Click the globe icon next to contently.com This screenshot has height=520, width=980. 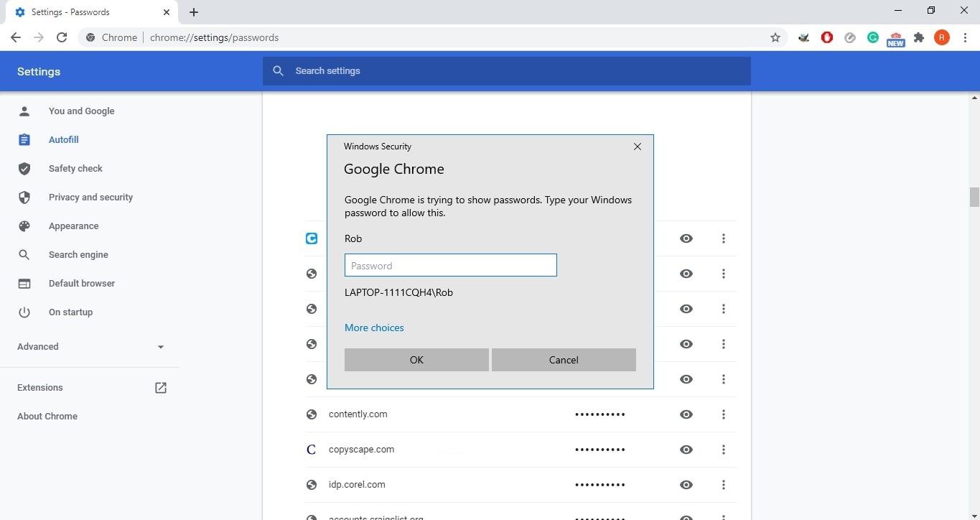[x=312, y=414]
